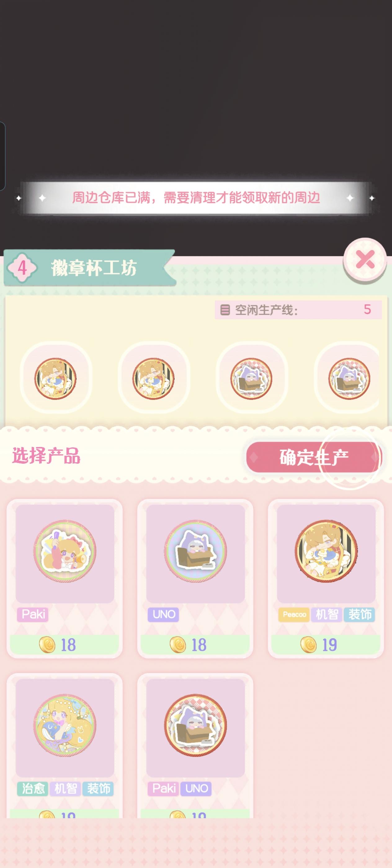Click the 空闲生产线 idle lines counter
Viewport: 392px width, 868px height.
click(x=298, y=310)
